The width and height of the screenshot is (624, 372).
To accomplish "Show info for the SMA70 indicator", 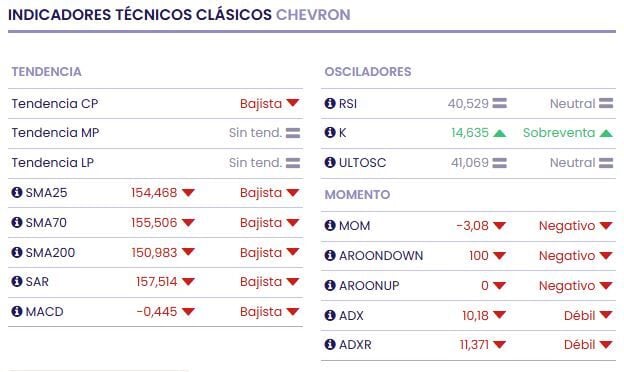I will click(x=17, y=222).
